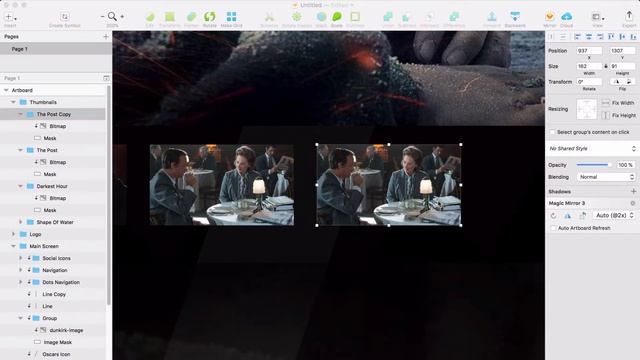640x360 pixels.
Task: Add a shadow with Shadows plus button
Action: point(633,191)
